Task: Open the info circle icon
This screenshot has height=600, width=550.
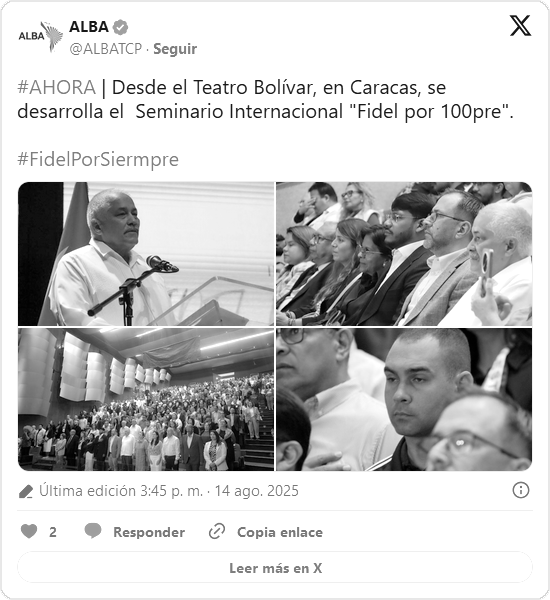Action: (x=521, y=490)
